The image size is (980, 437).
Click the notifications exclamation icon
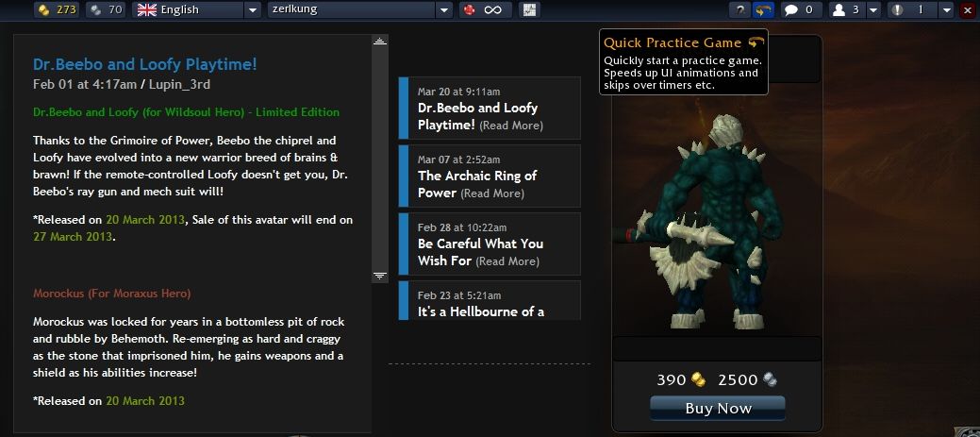coord(898,10)
